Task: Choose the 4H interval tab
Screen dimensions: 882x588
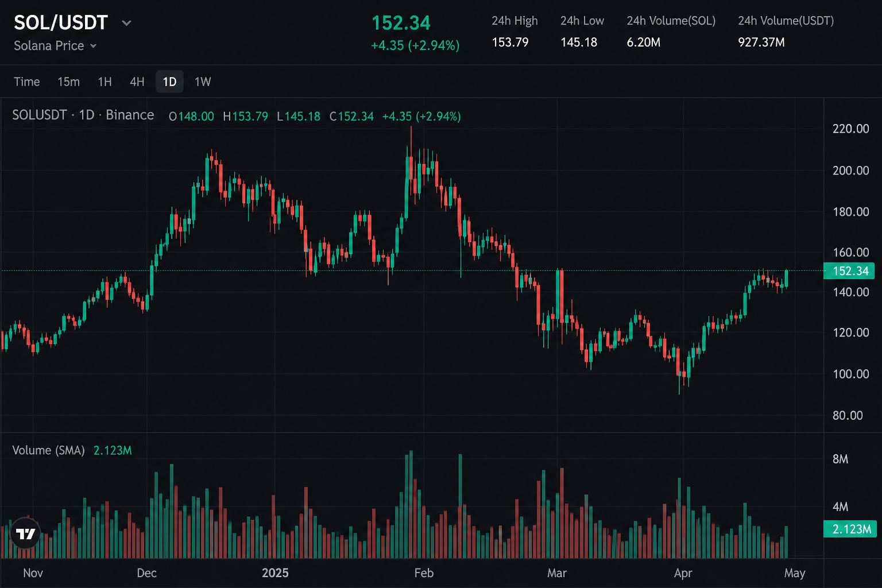Action: (137, 82)
